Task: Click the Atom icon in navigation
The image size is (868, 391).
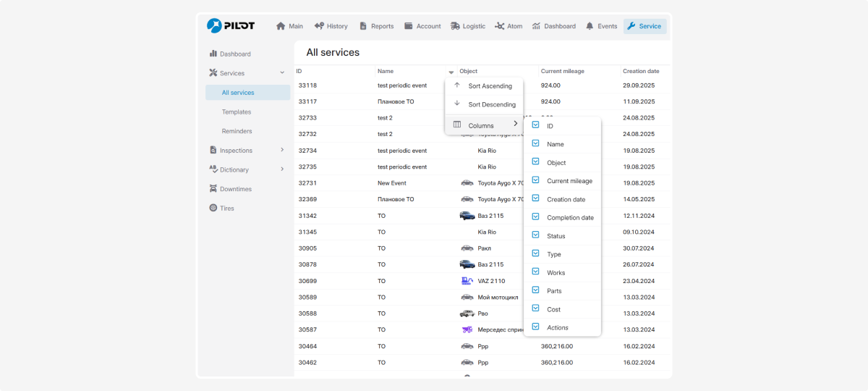Action: [x=500, y=26]
